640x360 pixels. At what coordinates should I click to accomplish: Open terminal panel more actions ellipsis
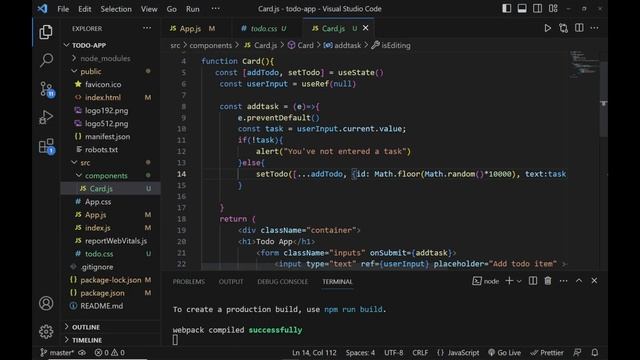coord(563,281)
